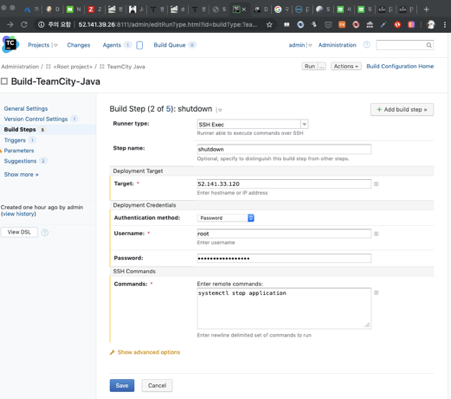Click the site security info icon
The height and width of the screenshot is (399, 451).
[41, 24]
